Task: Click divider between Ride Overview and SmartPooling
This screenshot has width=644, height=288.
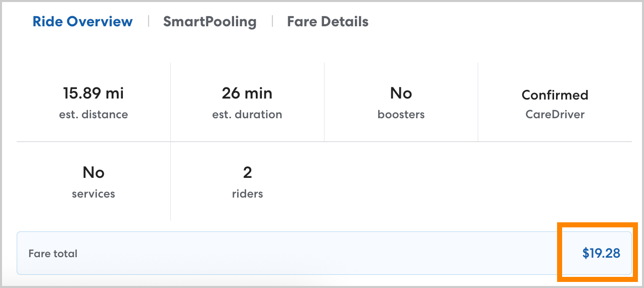Action: 148,21
